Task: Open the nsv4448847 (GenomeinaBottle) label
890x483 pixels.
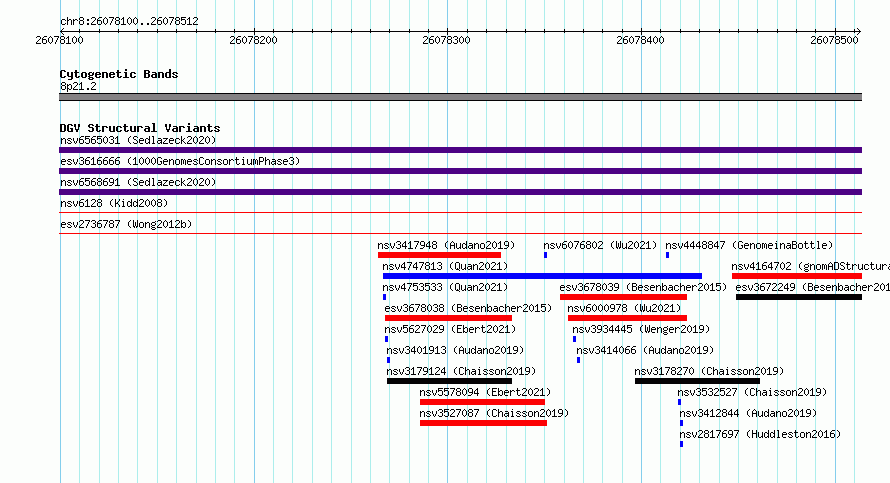Action: [x=749, y=245]
